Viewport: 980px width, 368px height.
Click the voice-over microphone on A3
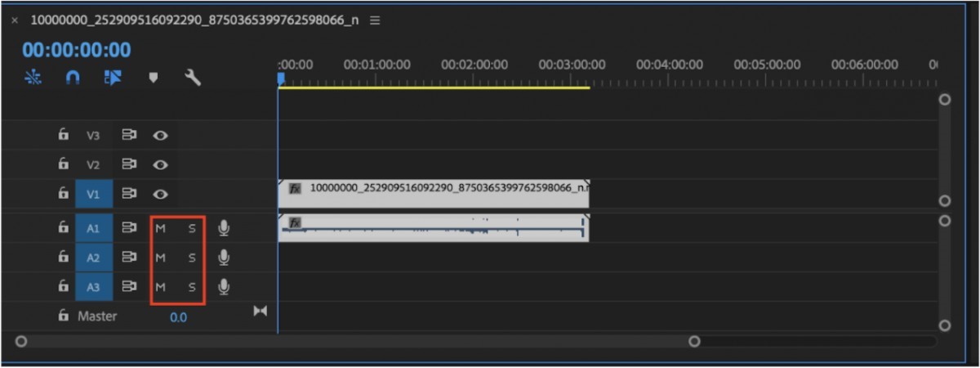224,287
